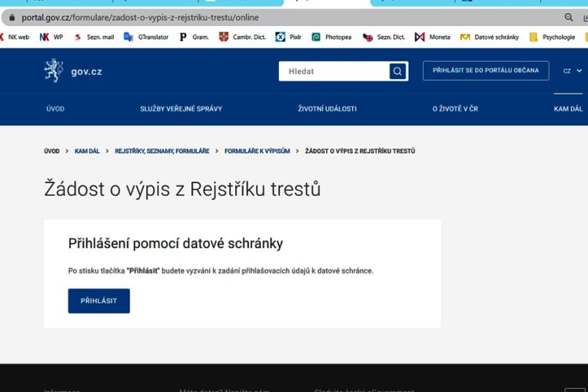Go to Formuláře k výpisům breadcrumb
Image resolution: width=588 pixels, height=392 pixels.
coord(257,151)
